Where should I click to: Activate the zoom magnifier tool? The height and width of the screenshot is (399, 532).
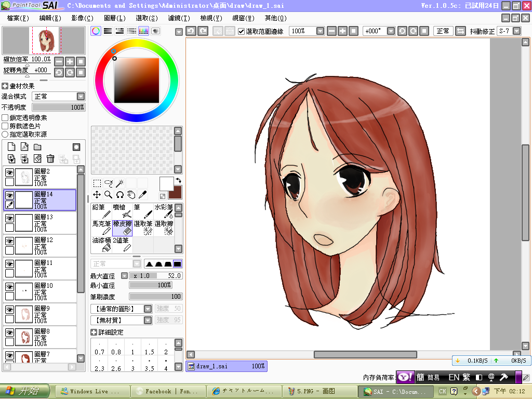pos(108,195)
